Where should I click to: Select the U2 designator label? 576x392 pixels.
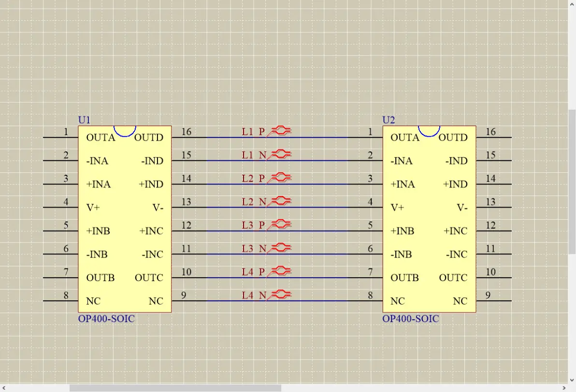(x=389, y=120)
